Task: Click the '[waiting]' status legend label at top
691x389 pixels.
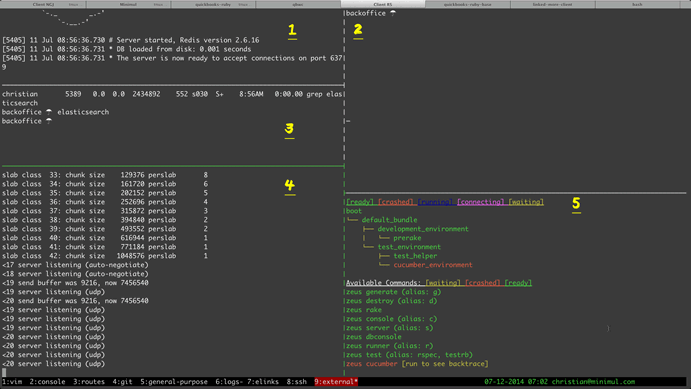Action: [526, 202]
